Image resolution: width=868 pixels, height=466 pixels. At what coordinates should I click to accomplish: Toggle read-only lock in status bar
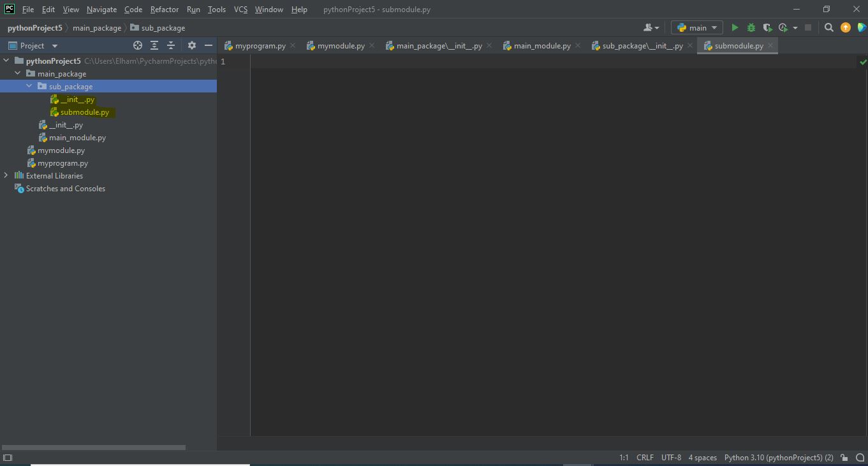[x=844, y=457]
